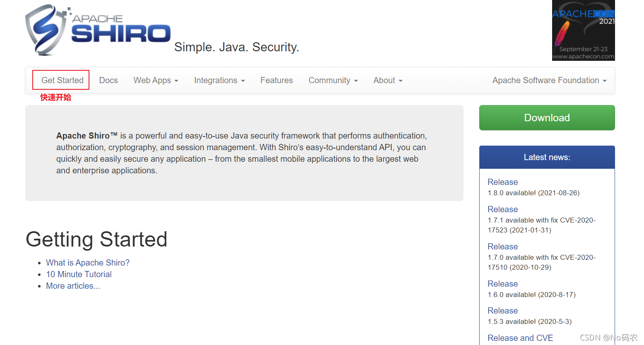Click the 'Latest news:' panel header
Image resolution: width=644 pixels, height=345 pixels.
pos(547,157)
